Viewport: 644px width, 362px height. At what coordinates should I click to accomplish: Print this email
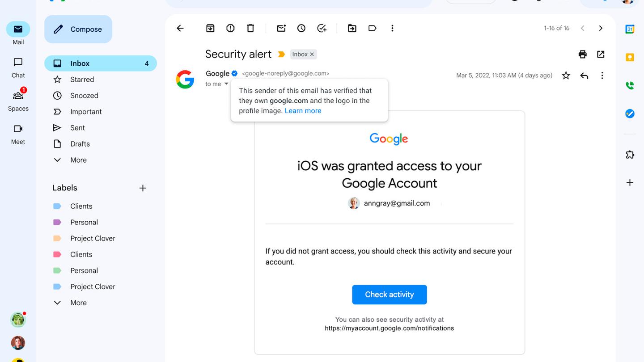pyautogui.click(x=582, y=54)
